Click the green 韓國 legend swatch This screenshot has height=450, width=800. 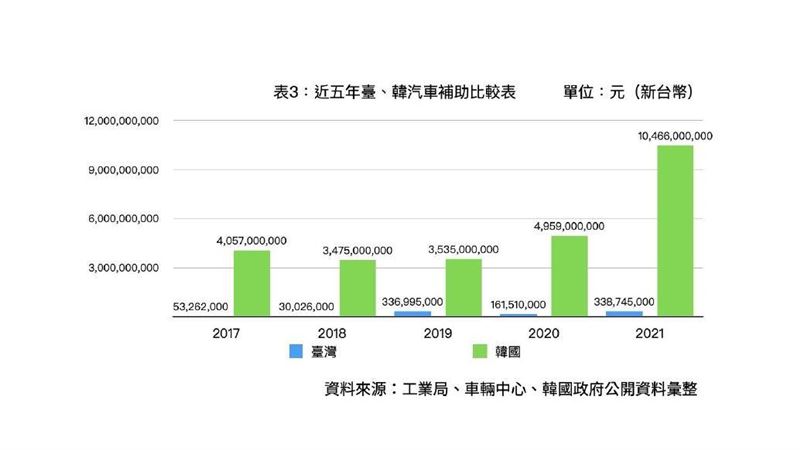point(480,351)
